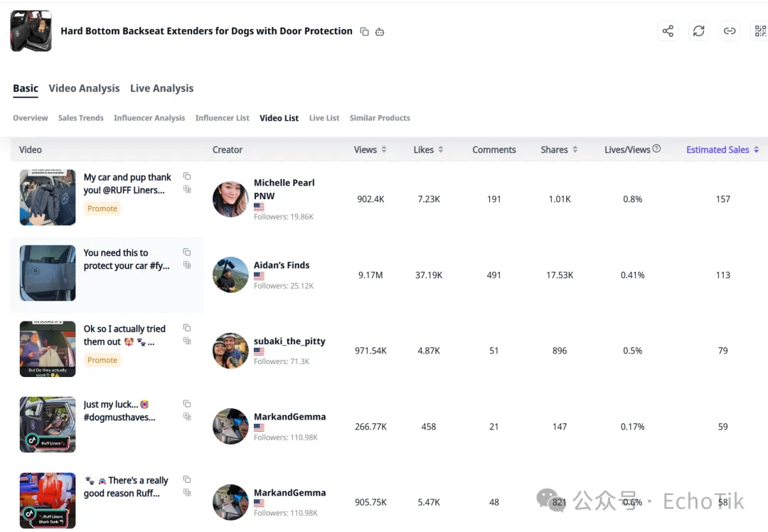Click the Comments column header

[x=494, y=150]
